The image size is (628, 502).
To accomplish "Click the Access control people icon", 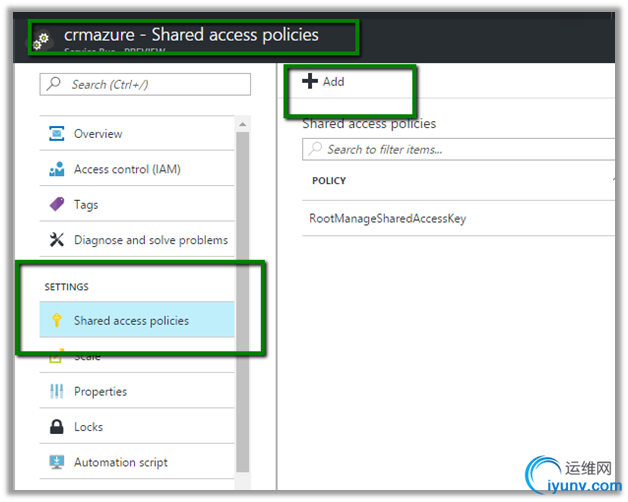I will coord(56,169).
